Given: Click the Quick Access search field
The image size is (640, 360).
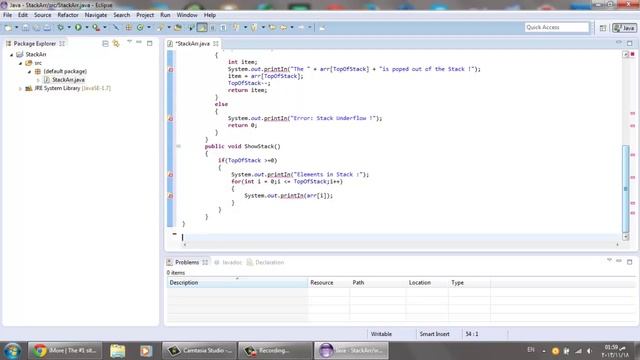Looking at the screenshot, I should 557,27.
